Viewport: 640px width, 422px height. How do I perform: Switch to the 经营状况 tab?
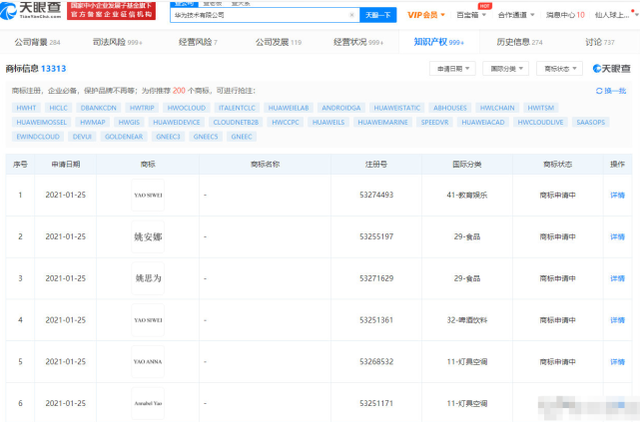358,42
